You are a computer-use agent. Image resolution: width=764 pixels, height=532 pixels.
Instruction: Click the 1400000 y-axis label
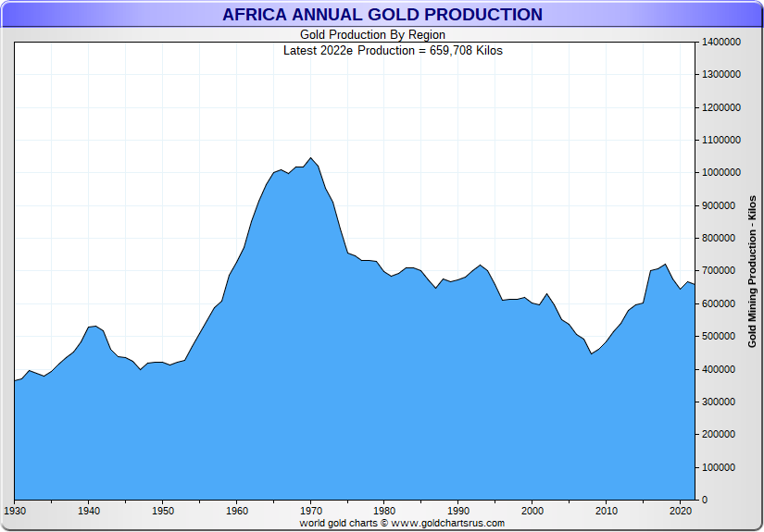[721, 42]
